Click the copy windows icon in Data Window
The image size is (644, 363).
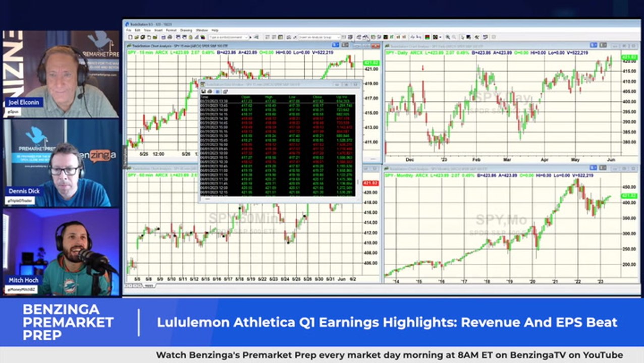point(226,91)
